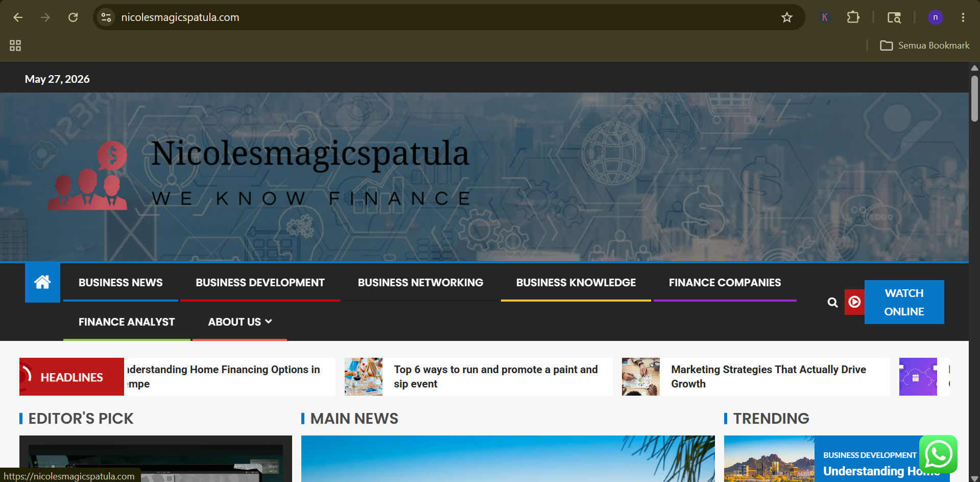Click the Watch Online button
Viewport: 980px width, 482px height.
(904, 302)
